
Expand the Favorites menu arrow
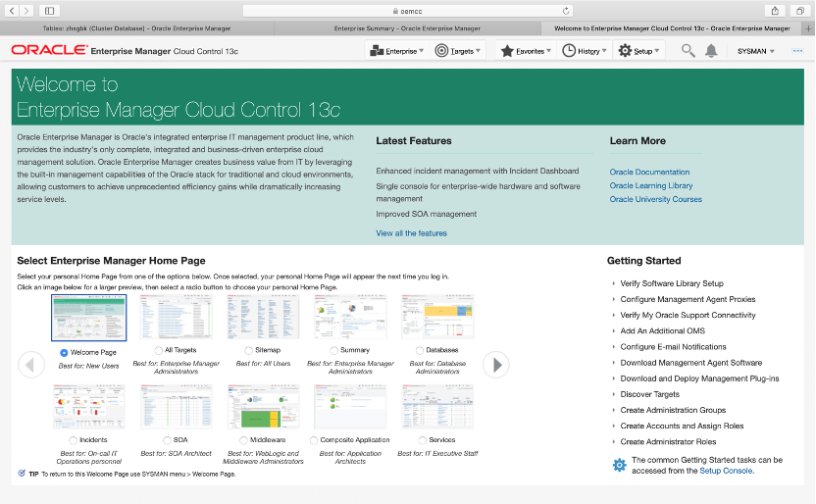pyautogui.click(x=548, y=51)
